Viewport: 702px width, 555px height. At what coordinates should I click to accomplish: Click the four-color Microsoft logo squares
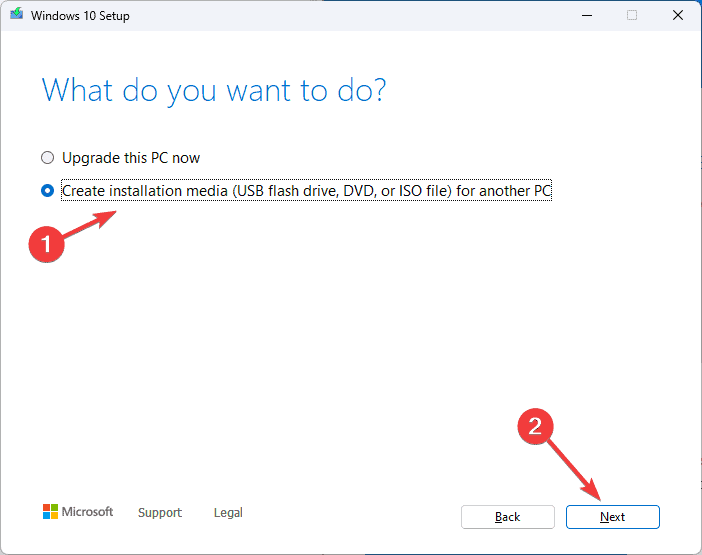(50, 512)
